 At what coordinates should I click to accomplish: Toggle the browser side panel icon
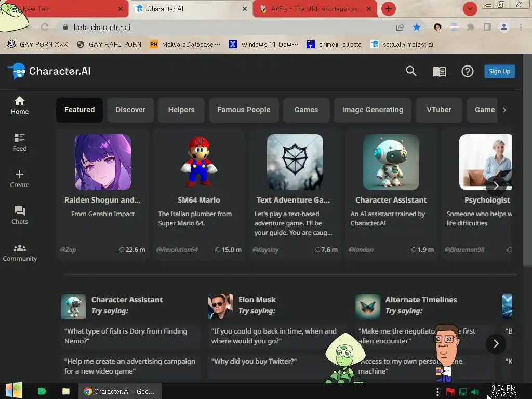pos(487,27)
